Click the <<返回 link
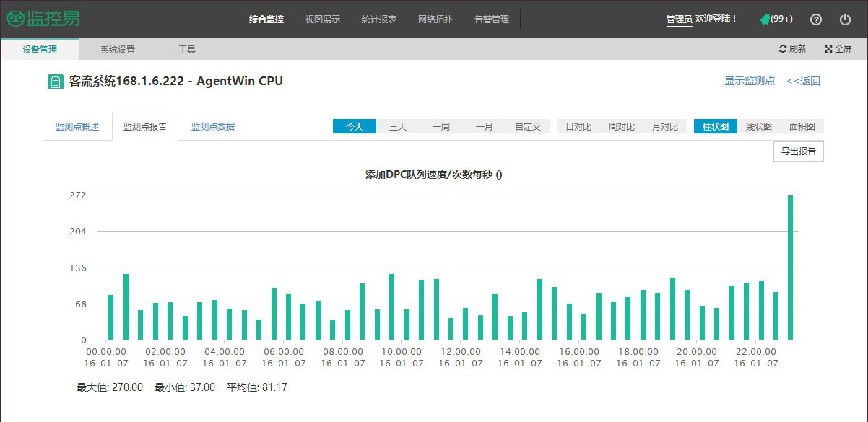 [x=803, y=81]
